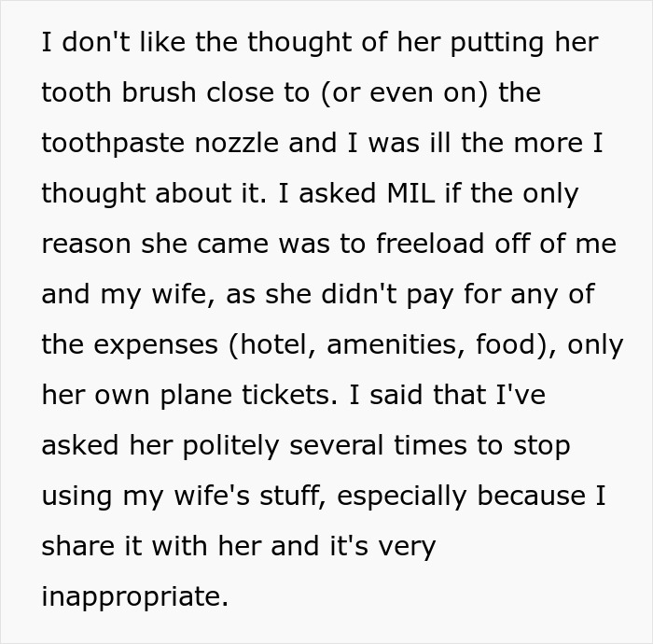Click the word "tickets" in the text
The image size is (653, 644).
coord(286,395)
